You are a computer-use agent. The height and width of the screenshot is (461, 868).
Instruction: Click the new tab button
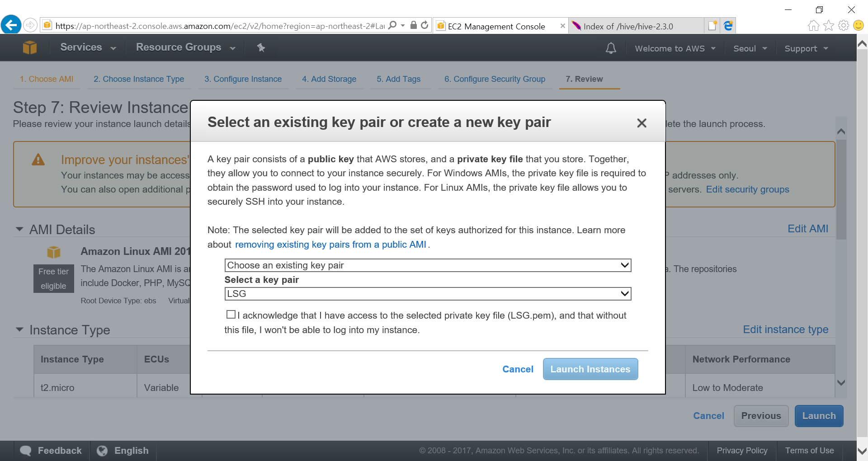click(713, 26)
